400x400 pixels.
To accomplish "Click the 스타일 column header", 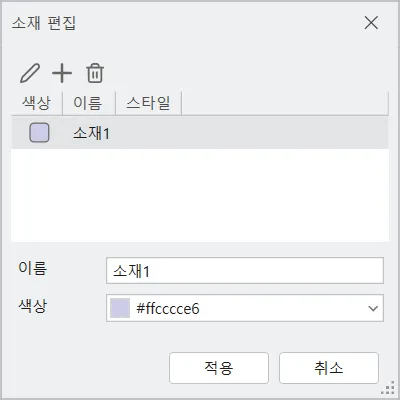I will click(x=148, y=103).
